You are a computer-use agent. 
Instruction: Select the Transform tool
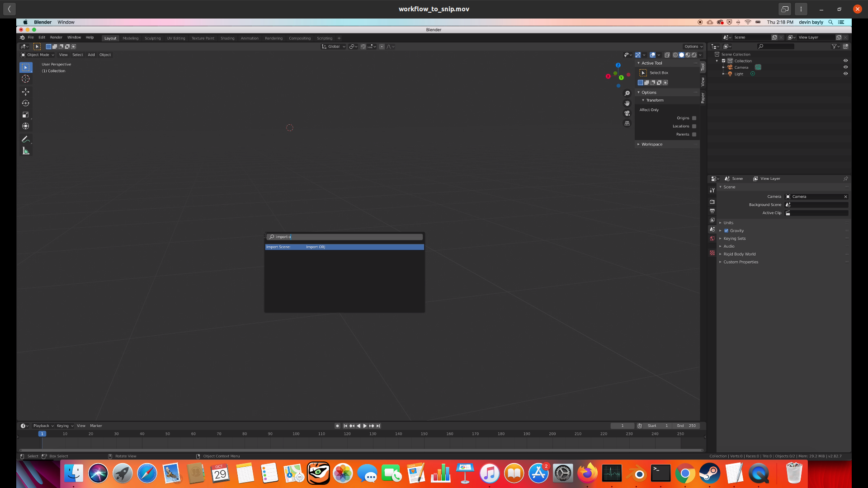[26, 126]
